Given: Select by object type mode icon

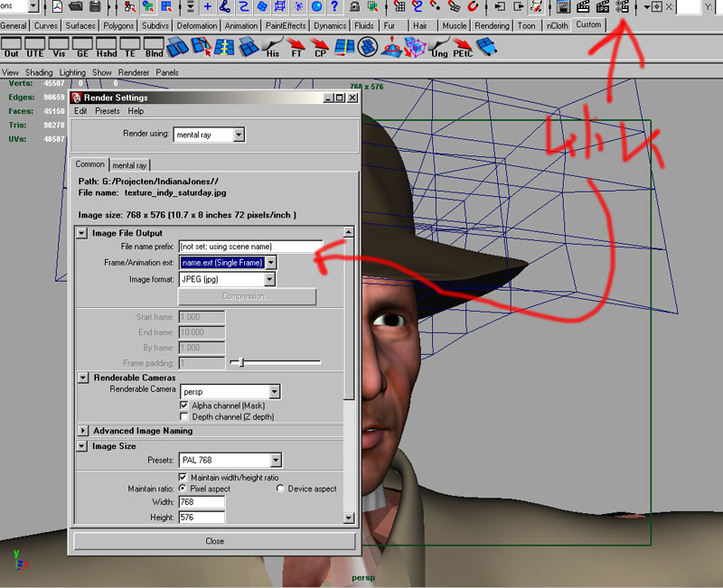Looking at the screenshot, I should pos(148,6).
